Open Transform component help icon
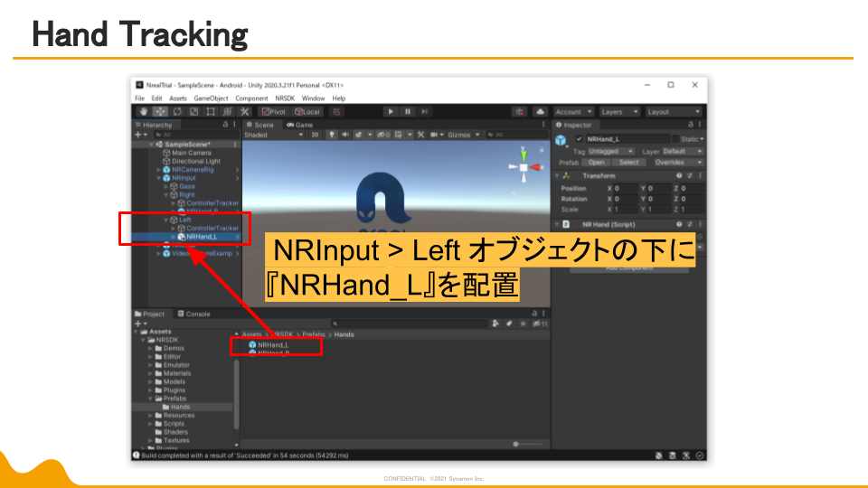 pyautogui.click(x=679, y=175)
